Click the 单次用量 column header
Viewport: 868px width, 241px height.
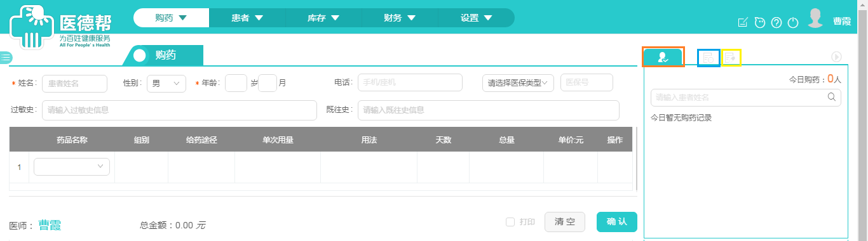(278, 140)
